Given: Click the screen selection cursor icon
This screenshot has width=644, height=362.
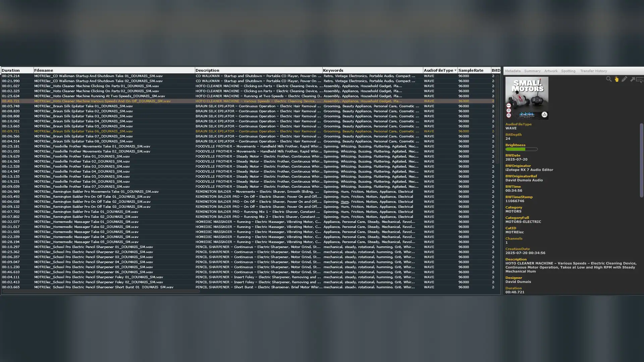Looking at the screenshot, I should click(x=640, y=80).
